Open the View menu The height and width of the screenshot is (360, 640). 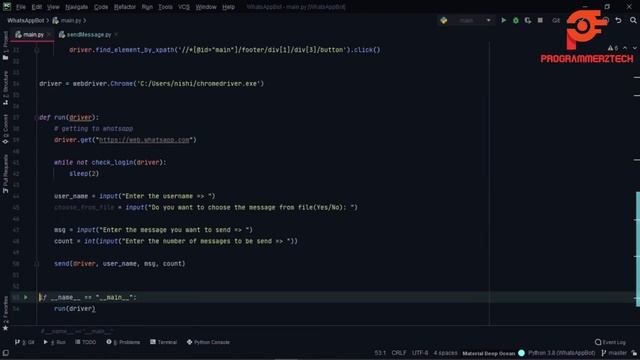pyautogui.click(x=53, y=7)
